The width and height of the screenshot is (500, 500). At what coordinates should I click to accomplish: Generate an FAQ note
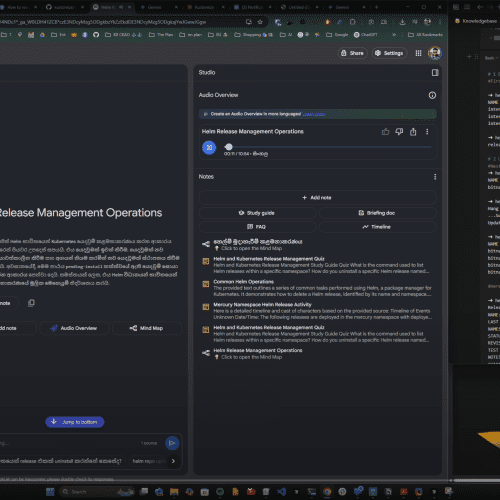pos(257,227)
